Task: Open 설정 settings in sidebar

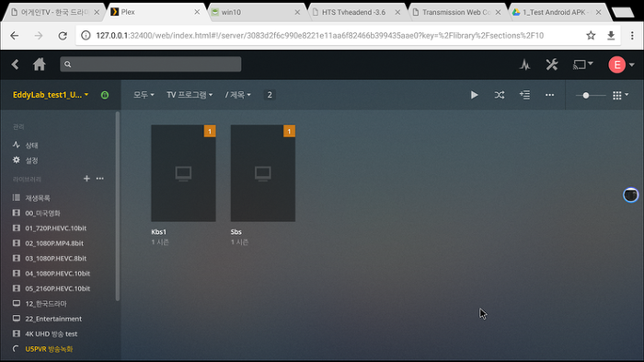Action: click(x=26, y=160)
